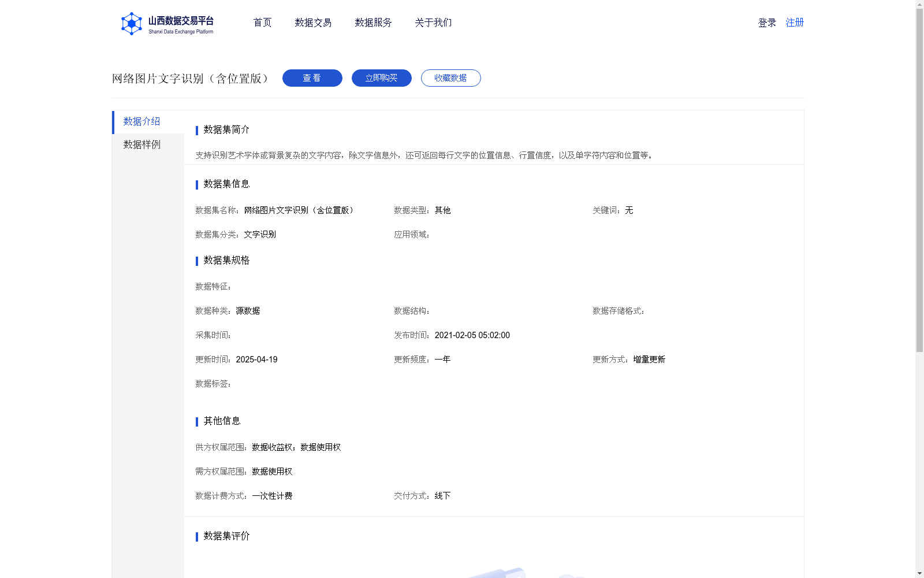
Task: Click the scrollbar down arrow
Action: click(919, 574)
